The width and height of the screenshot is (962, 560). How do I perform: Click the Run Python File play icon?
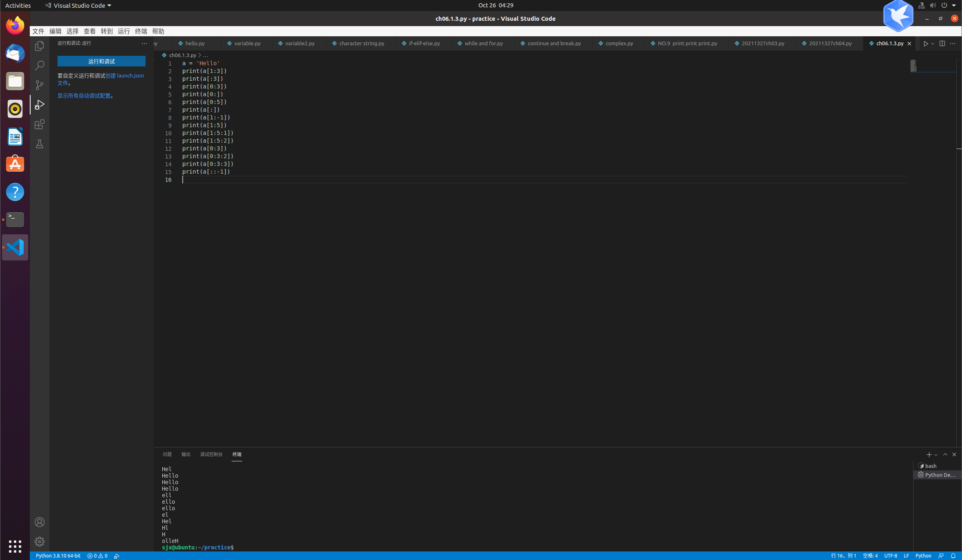(925, 44)
